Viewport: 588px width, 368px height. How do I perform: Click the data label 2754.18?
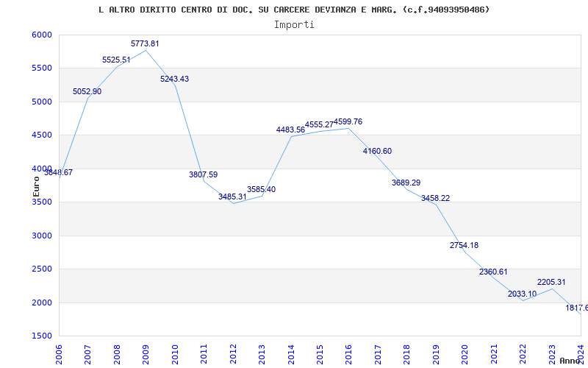tap(465, 245)
